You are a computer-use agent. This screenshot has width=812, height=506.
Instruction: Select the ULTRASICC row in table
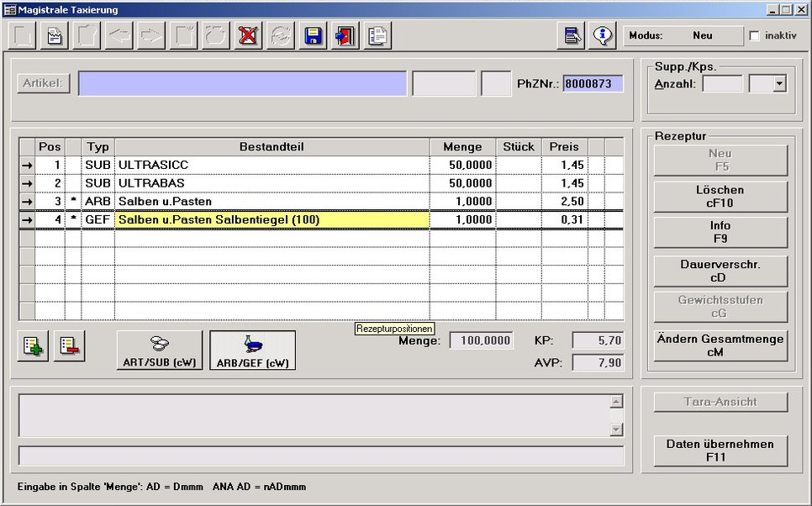[x=272, y=165]
